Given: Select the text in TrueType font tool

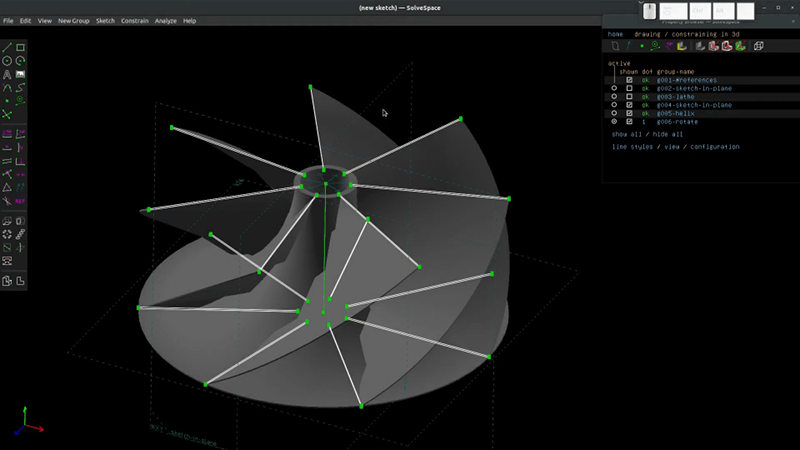Looking at the screenshot, I should [8, 74].
